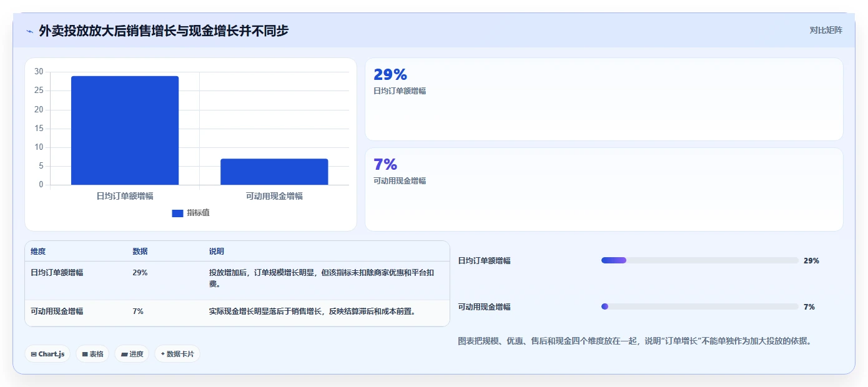The width and height of the screenshot is (868, 387).
Task: Click the 维度 table column header
Action: 38,252
